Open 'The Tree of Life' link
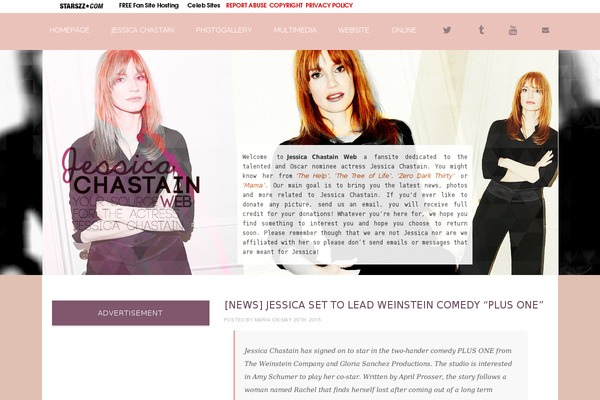This screenshot has width=600, height=400. (x=364, y=176)
